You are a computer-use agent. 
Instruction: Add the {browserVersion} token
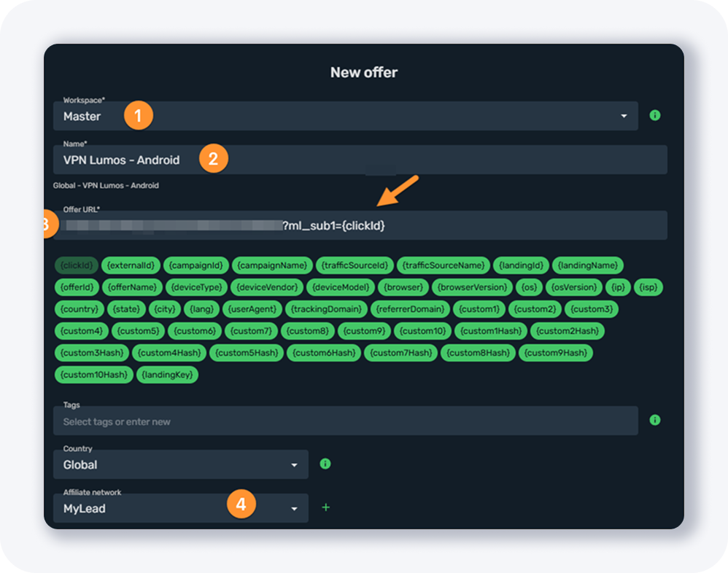pyautogui.click(x=471, y=287)
